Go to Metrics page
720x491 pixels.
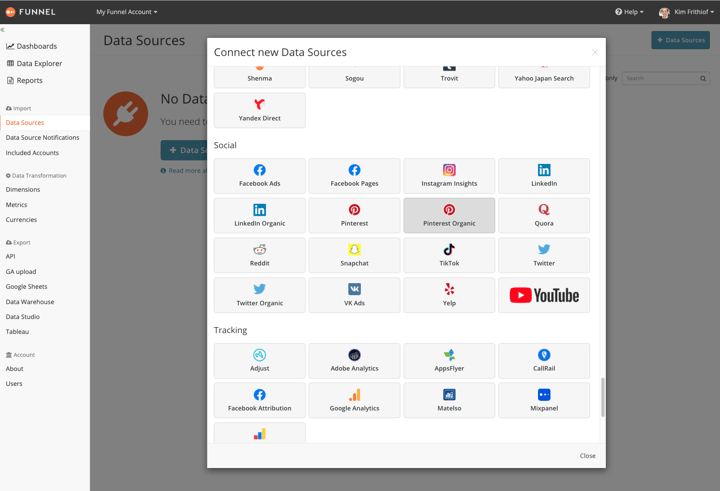[17, 204]
